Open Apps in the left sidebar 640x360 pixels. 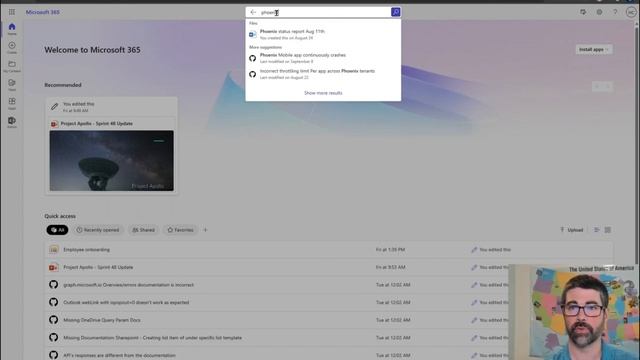(x=12, y=104)
